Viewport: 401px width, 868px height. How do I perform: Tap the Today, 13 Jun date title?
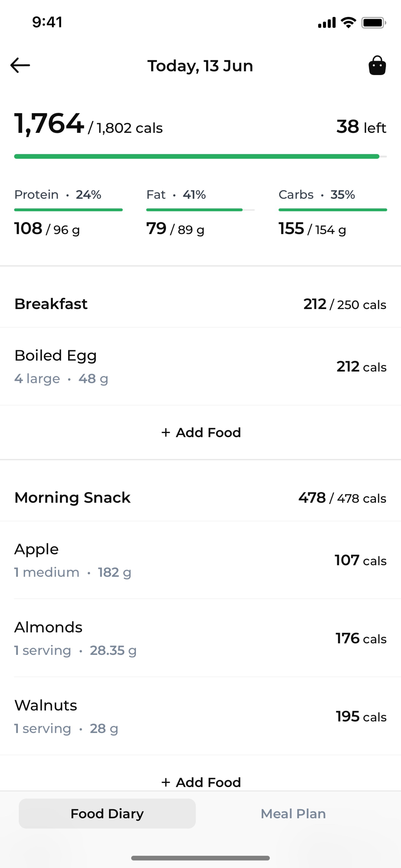[x=200, y=66]
